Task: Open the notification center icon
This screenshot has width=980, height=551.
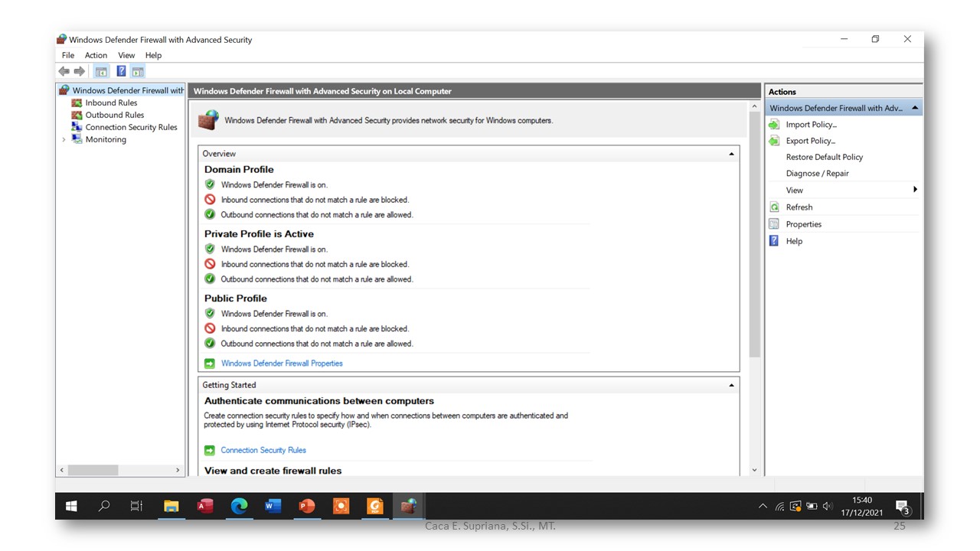Action: [903, 507]
